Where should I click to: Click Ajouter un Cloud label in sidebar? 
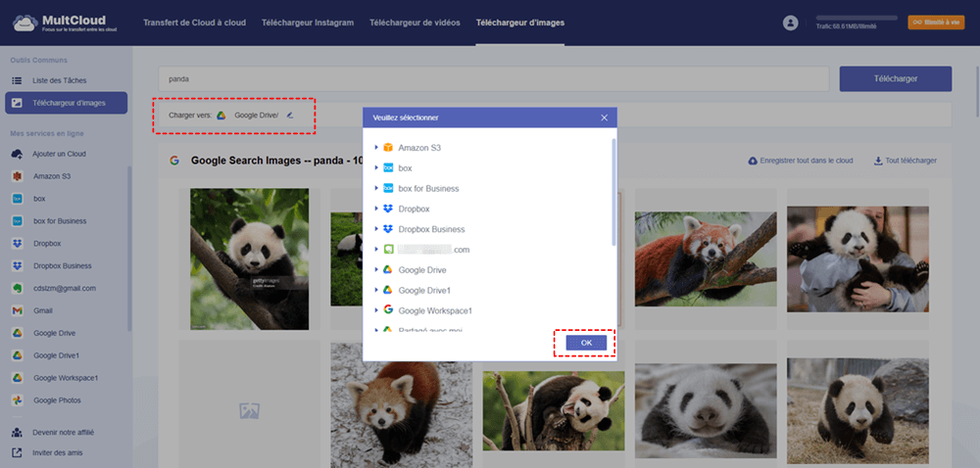coord(60,154)
